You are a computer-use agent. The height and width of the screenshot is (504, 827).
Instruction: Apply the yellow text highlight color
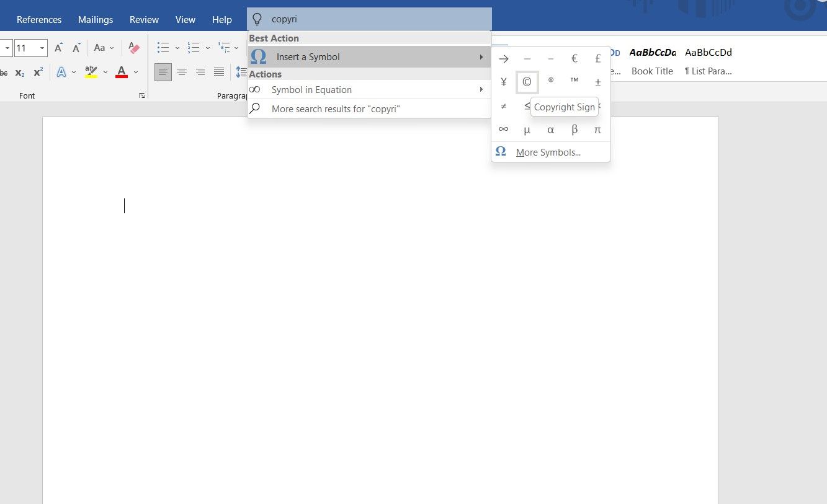[91, 72]
